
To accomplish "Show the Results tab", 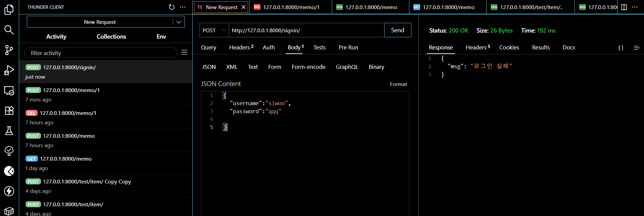I will point(540,47).
